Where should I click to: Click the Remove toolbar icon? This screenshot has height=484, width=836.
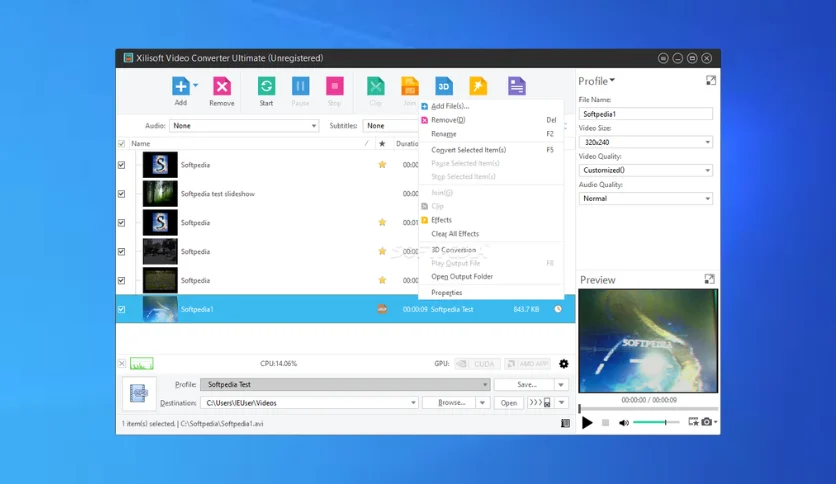(222, 86)
